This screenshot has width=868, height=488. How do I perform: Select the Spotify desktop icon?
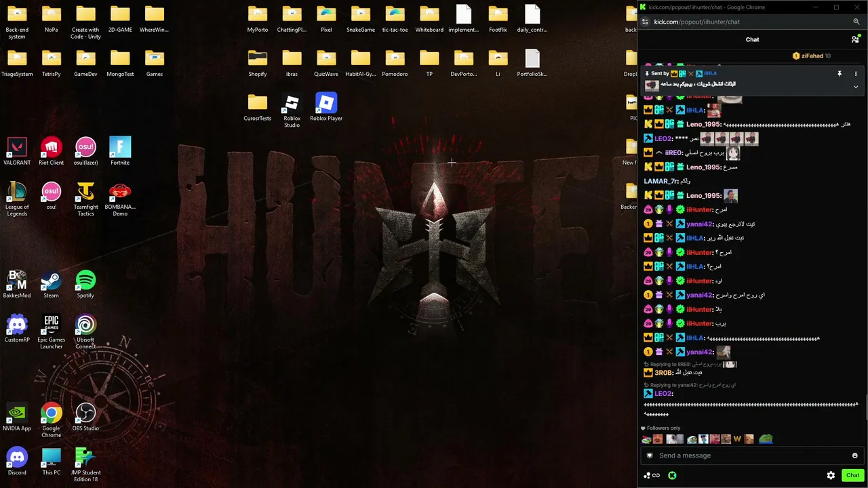[85, 285]
